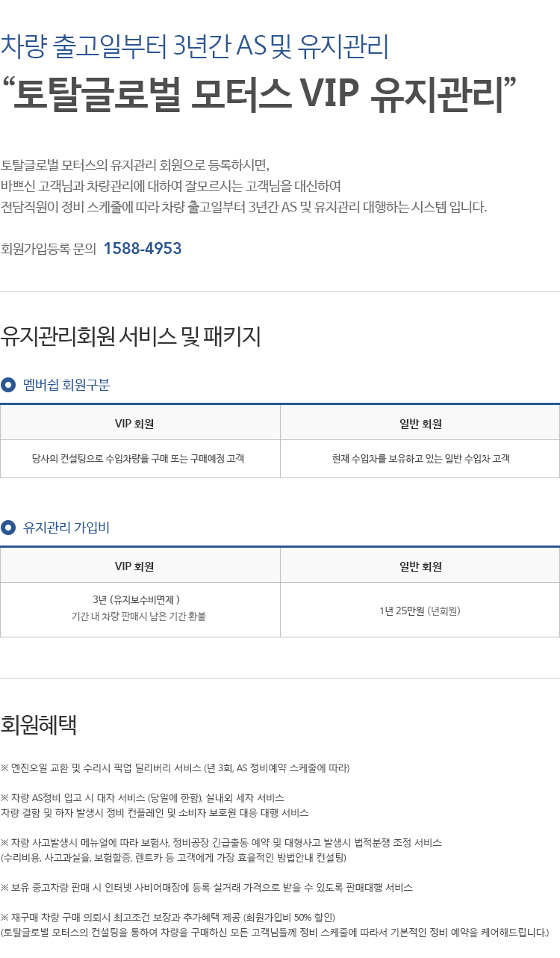
Task: Click the 유지관리회원 서비스 및 패키지 heading
Action: coord(131,336)
